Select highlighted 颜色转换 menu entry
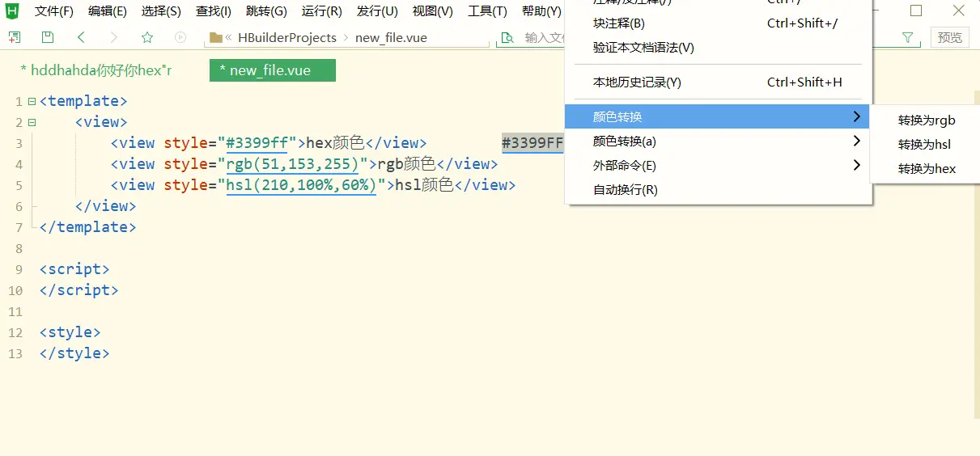 [717, 117]
